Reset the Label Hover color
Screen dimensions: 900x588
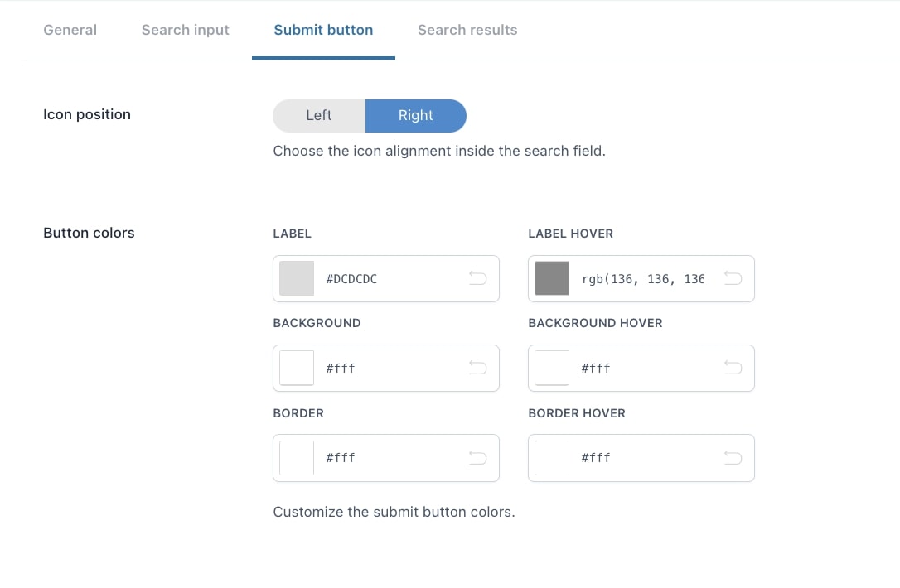(733, 279)
